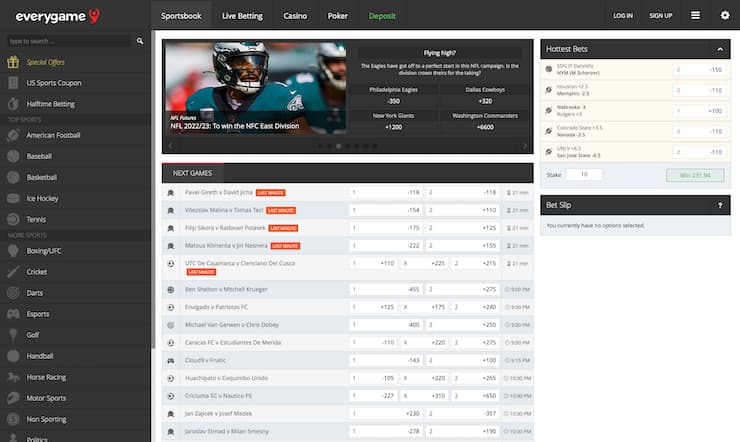740x442 pixels.
Task: Switch to the Live Betting tab
Action: [242, 16]
